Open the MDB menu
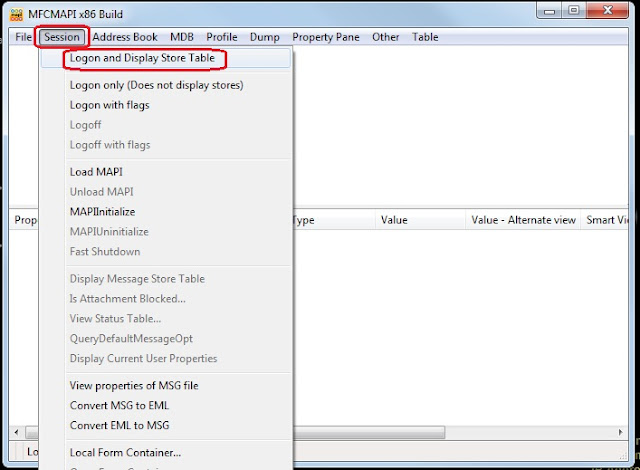Viewport: 640px width, 470px height. [x=182, y=37]
